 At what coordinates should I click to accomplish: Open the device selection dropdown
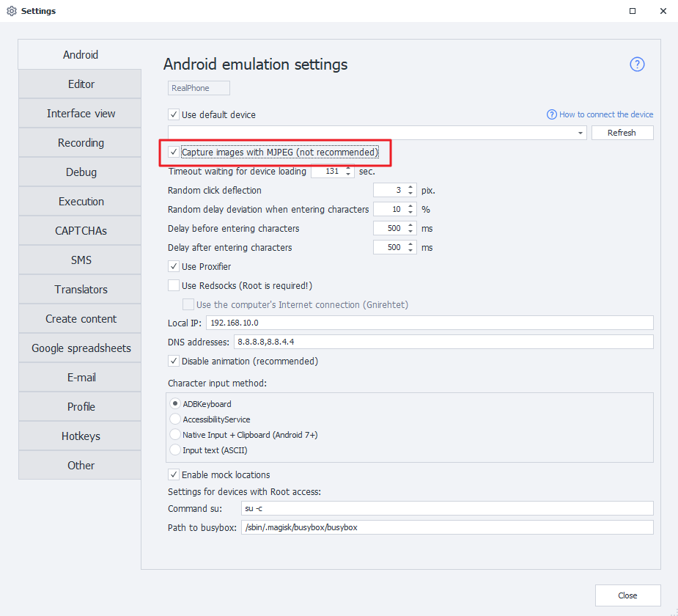pos(581,133)
